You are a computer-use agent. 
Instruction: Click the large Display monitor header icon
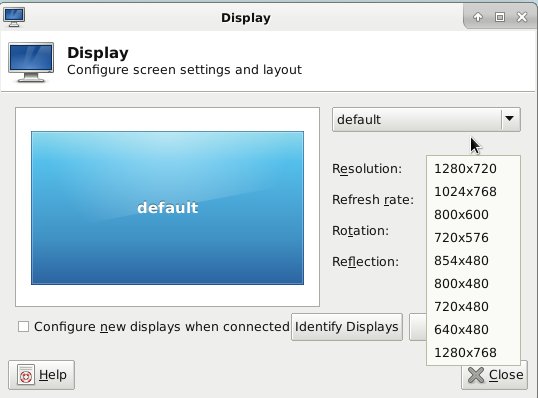31,62
